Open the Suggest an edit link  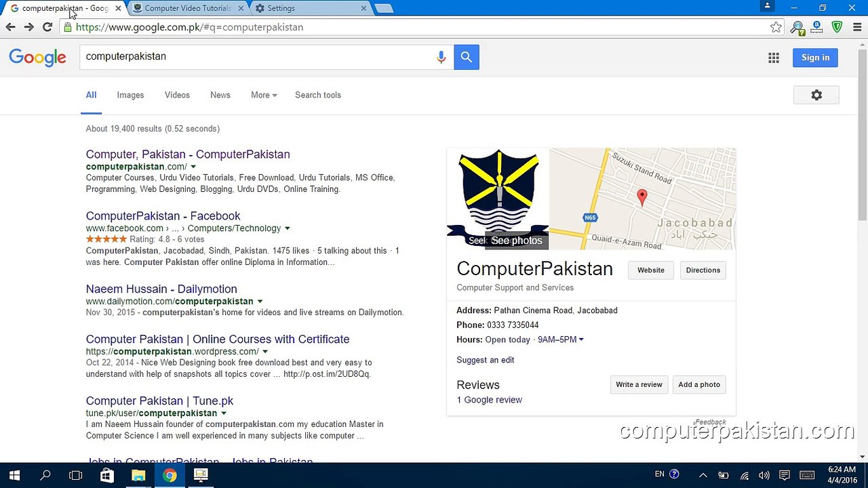486,360
